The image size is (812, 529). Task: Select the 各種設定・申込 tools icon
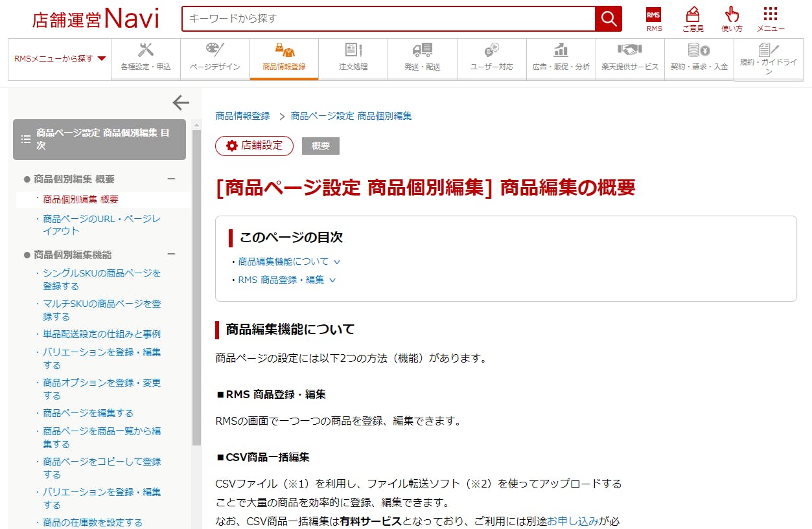146,51
